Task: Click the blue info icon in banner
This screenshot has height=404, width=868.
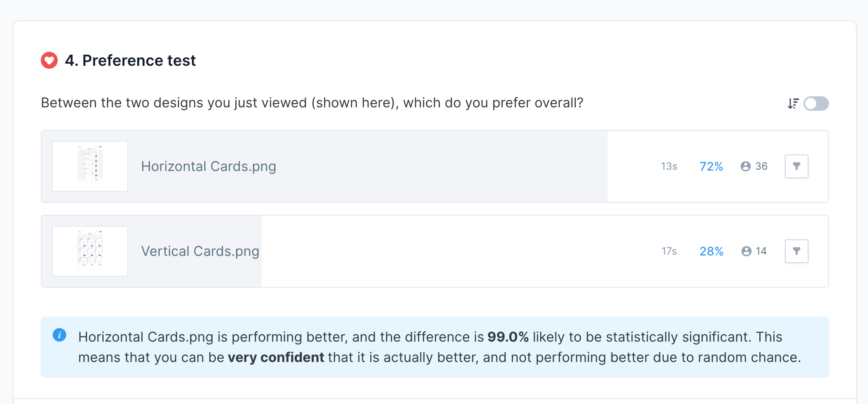Action: (59, 335)
